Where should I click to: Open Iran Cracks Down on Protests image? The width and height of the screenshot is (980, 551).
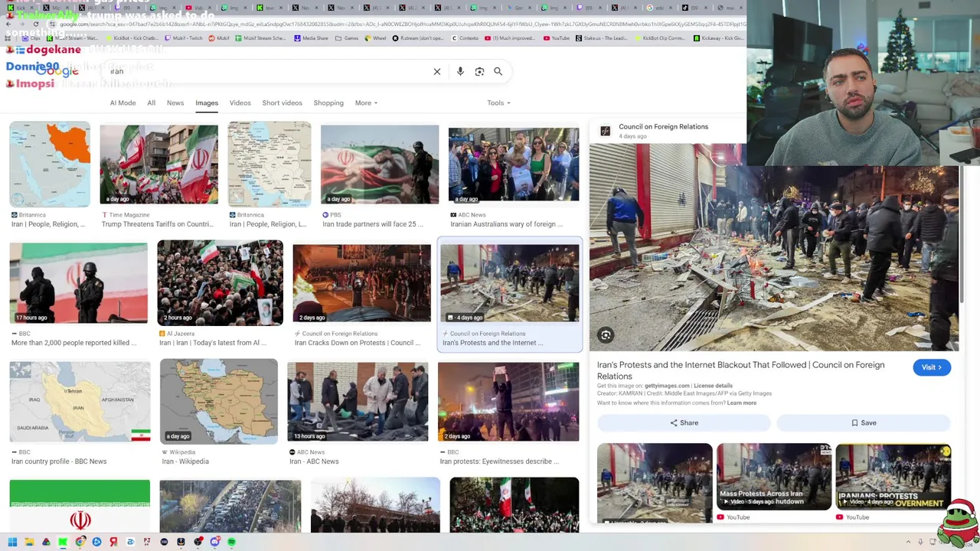point(361,283)
